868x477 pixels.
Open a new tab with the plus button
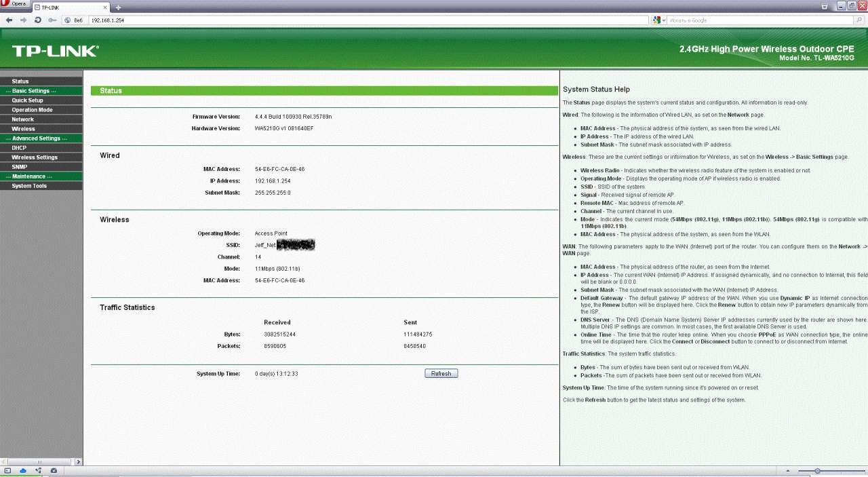(x=119, y=7)
